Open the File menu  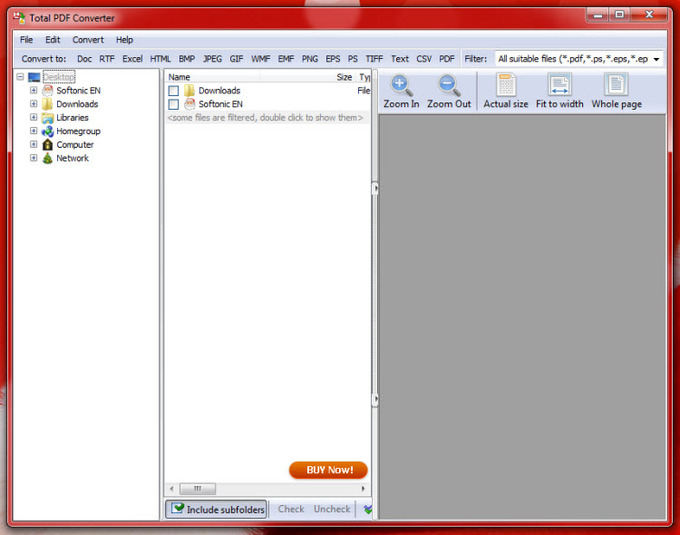pyautogui.click(x=26, y=39)
